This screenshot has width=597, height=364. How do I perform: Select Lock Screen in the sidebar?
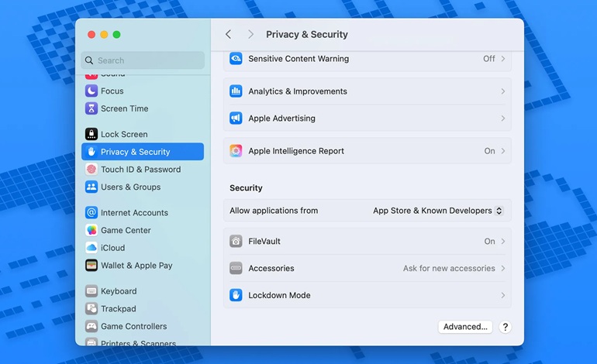pyautogui.click(x=143, y=134)
